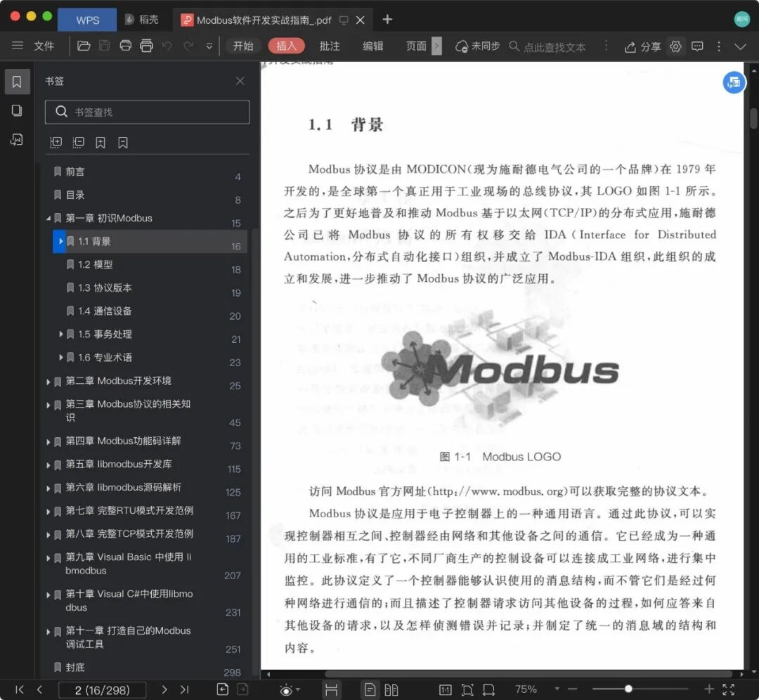The width and height of the screenshot is (759, 700).
Task: Enter fullscreen with the expand icon
Action: click(729, 690)
